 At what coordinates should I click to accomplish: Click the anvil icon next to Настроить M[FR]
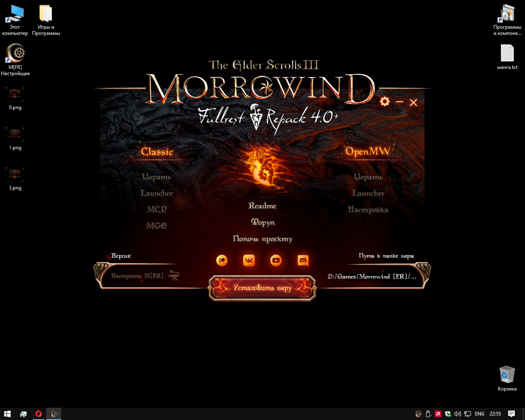pos(174,276)
